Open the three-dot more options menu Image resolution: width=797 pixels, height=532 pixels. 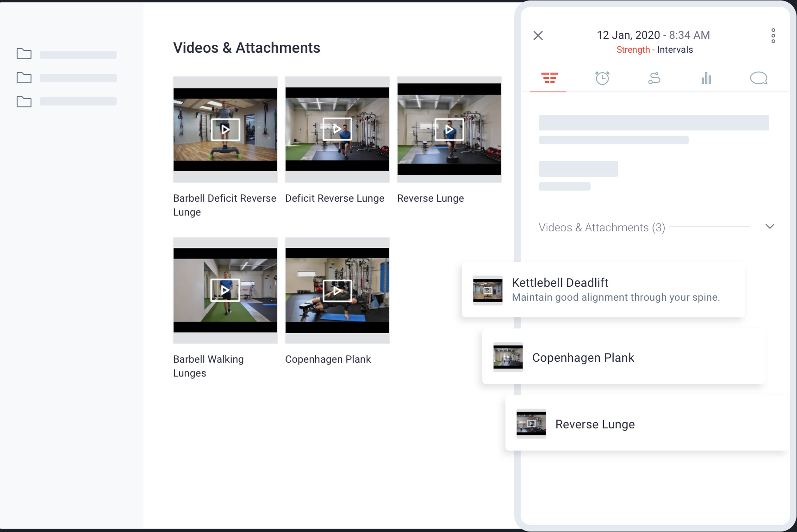point(773,36)
